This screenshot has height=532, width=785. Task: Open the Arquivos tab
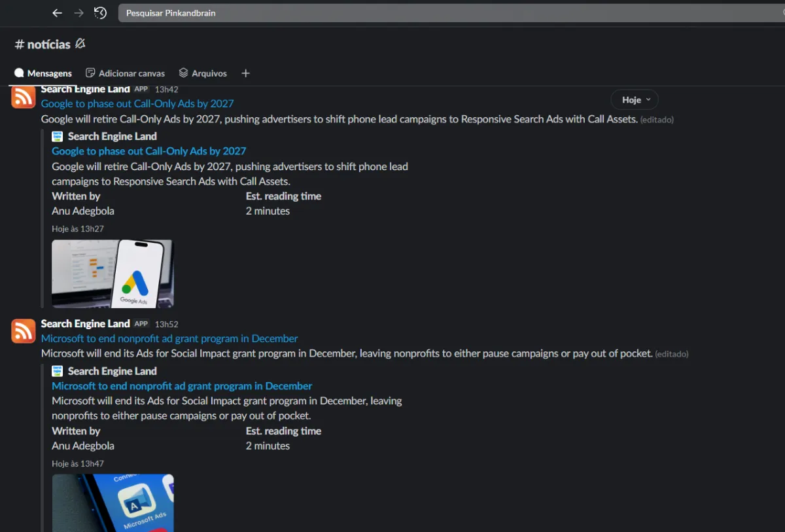203,73
